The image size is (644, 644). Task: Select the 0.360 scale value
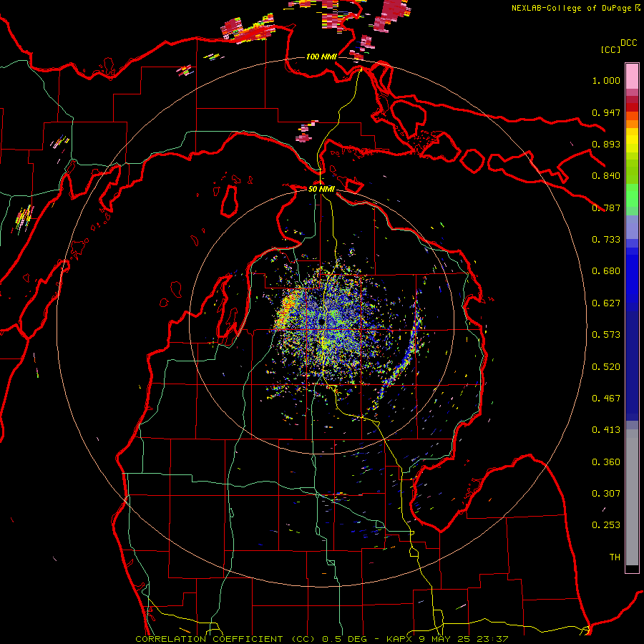(x=606, y=462)
